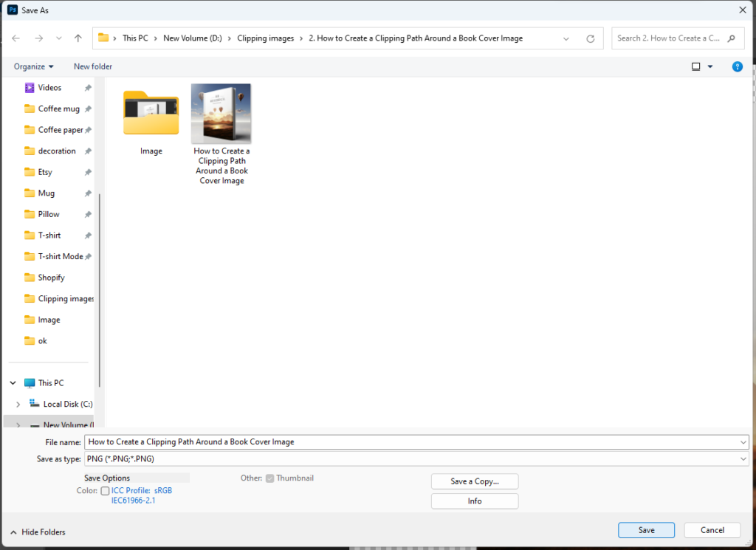Image resolution: width=756 pixels, height=550 pixels.
Task: Select the T-shirt Mode folder
Action: tap(61, 256)
